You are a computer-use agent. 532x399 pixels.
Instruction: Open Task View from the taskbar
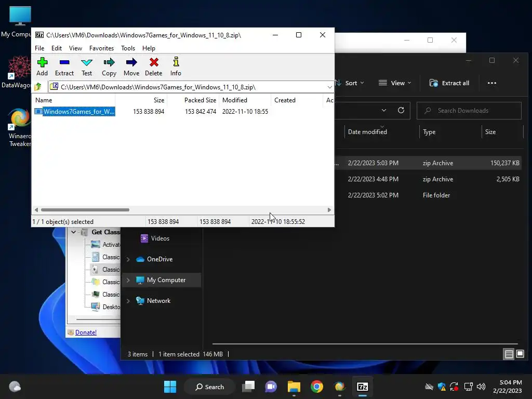248,387
